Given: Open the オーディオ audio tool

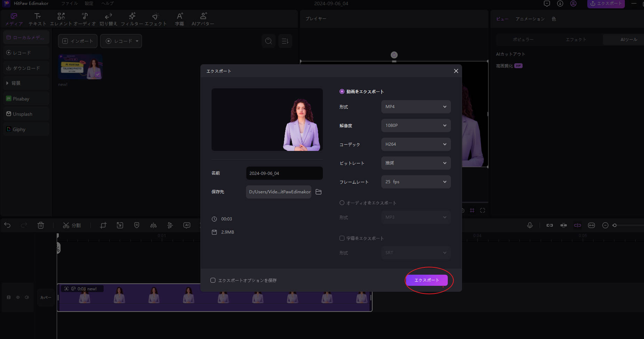Looking at the screenshot, I should 85,19.
